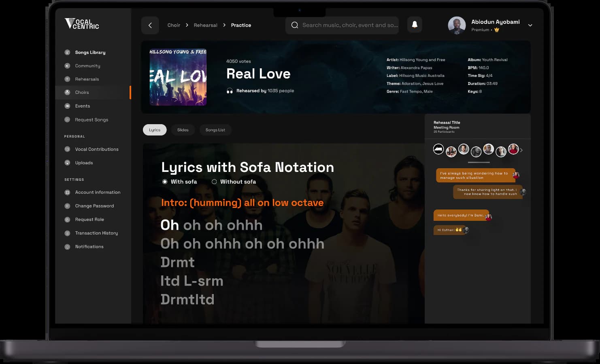
Task: Open the notification bell in header
Action: tap(415, 25)
